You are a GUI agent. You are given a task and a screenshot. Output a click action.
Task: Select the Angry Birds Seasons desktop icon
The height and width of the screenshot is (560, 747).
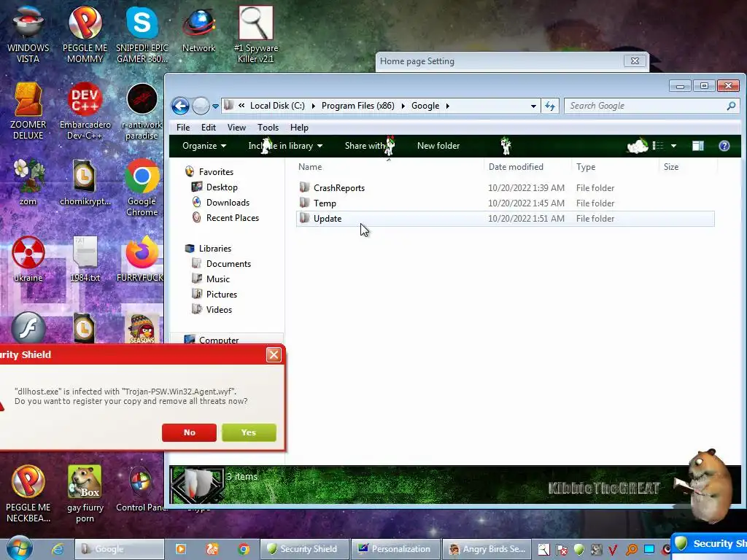[x=142, y=327]
